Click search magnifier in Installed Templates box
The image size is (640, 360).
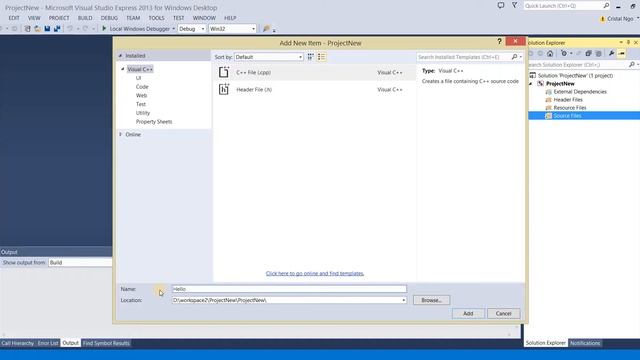[x=514, y=57]
